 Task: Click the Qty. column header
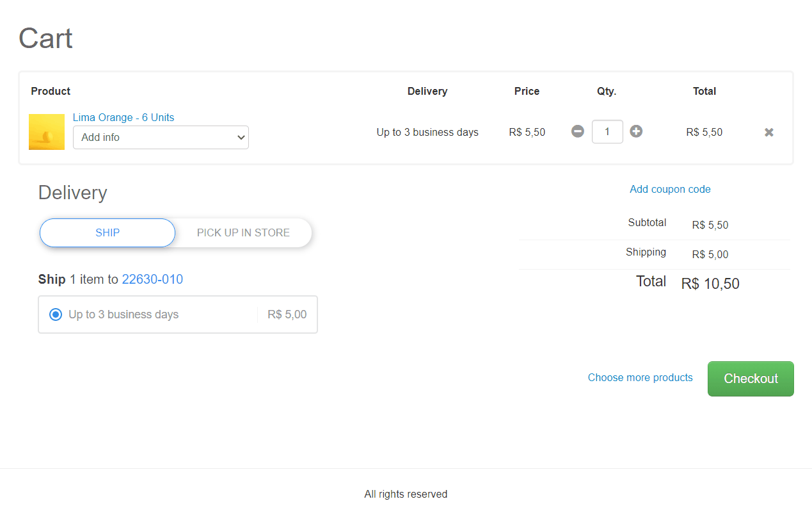point(607,91)
